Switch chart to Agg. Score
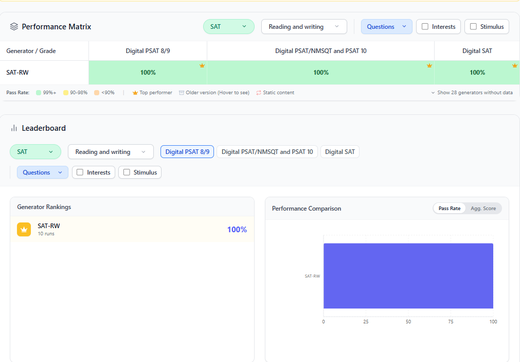 483,208
